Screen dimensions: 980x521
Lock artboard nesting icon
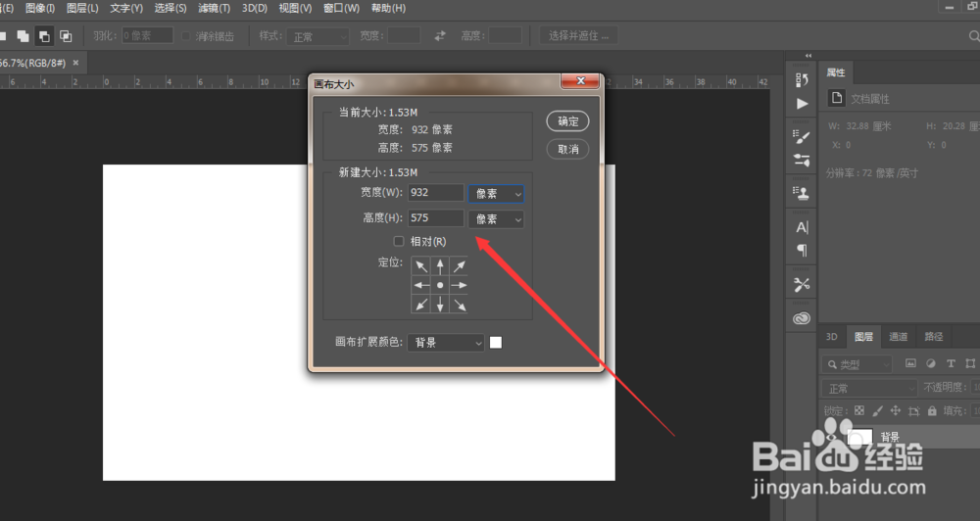click(913, 411)
